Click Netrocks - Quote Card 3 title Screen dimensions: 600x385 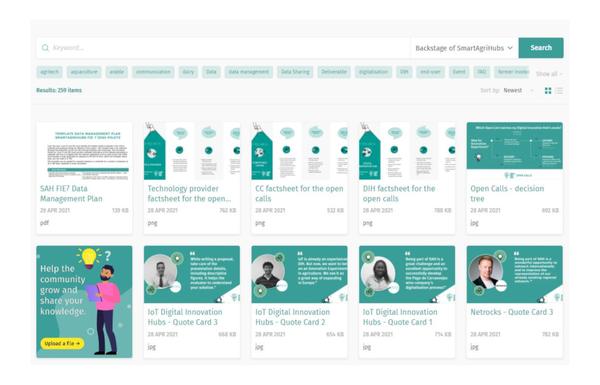pyautogui.click(x=512, y=312)
